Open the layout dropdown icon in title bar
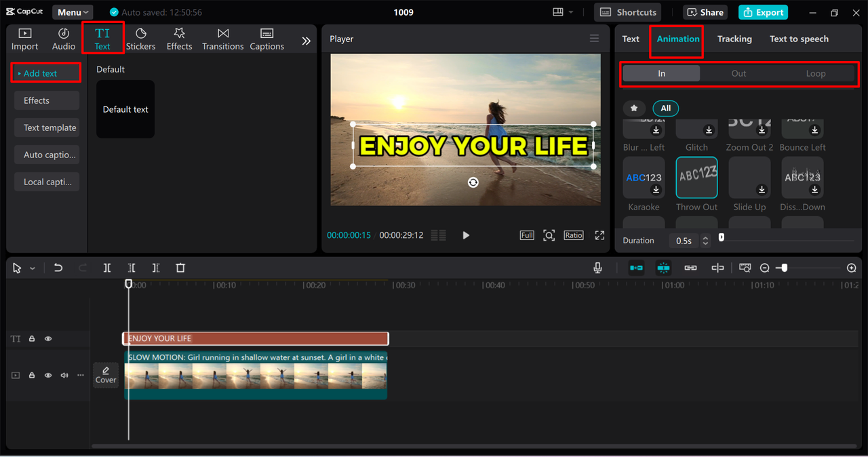This screenshot has height=457, width=868. [563, 12]
